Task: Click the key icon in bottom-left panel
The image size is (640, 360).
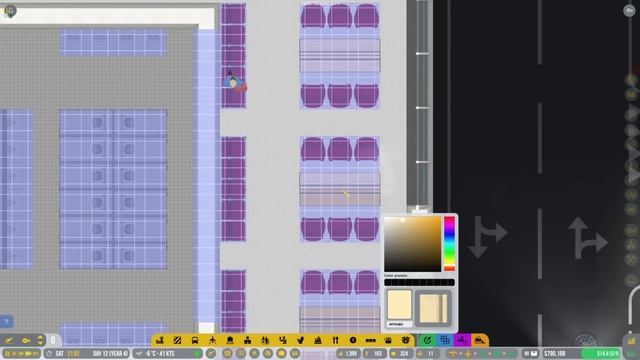Action: [x=26, y=340]
